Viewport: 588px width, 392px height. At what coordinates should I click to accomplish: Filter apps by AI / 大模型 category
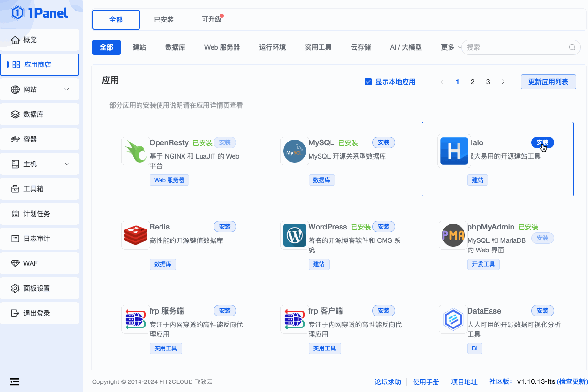[x=406, y=47]
